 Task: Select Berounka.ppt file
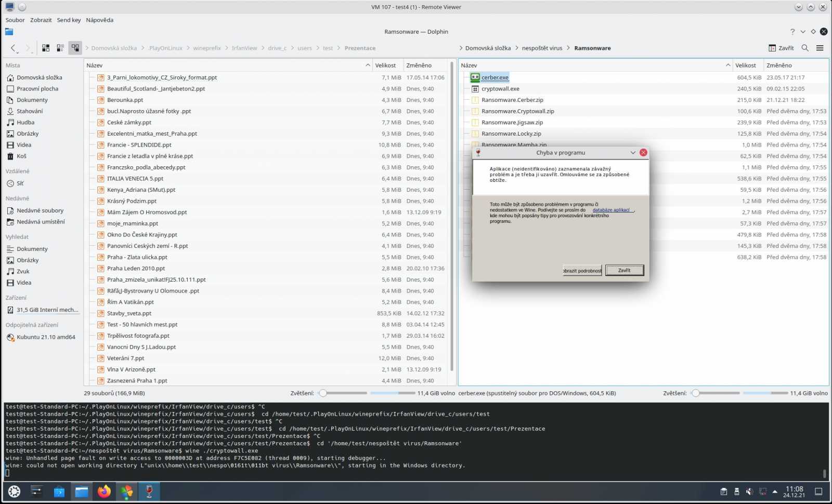[125, 100]
